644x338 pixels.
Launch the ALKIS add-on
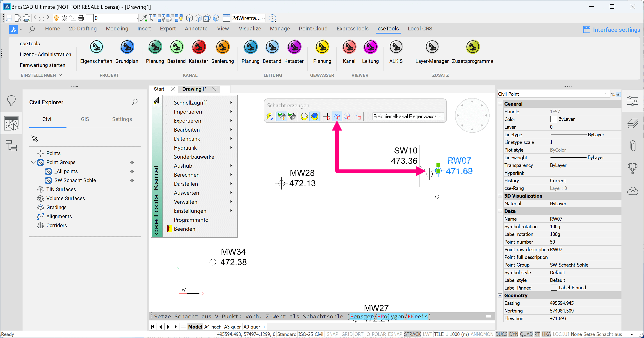coord(396,47)
